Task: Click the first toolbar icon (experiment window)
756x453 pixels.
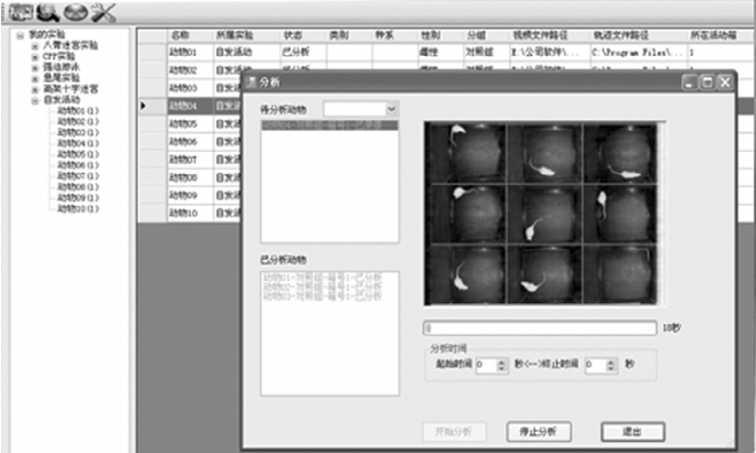Action: pyautogui.click(x=21, y=13)
